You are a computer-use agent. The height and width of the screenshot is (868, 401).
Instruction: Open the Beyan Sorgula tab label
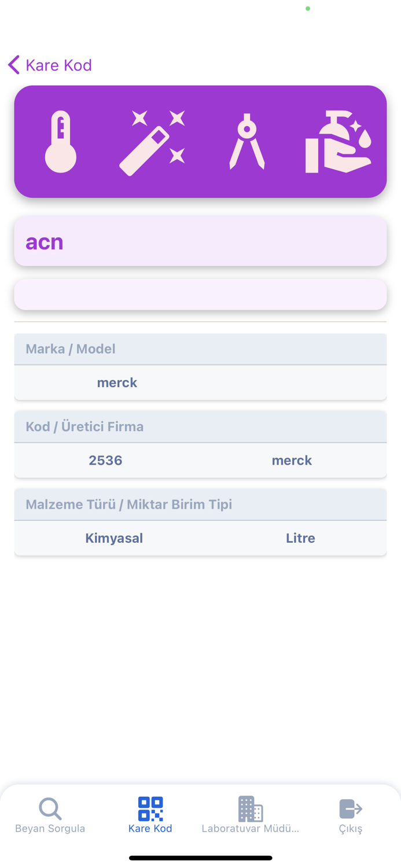50,829
